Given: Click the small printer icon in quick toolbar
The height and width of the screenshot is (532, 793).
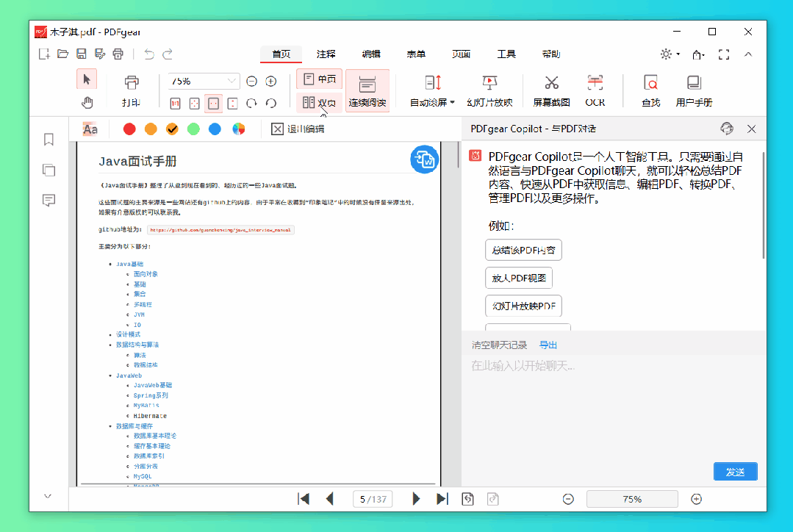Looking at the screenshot, I should click(x=118, y=54).
